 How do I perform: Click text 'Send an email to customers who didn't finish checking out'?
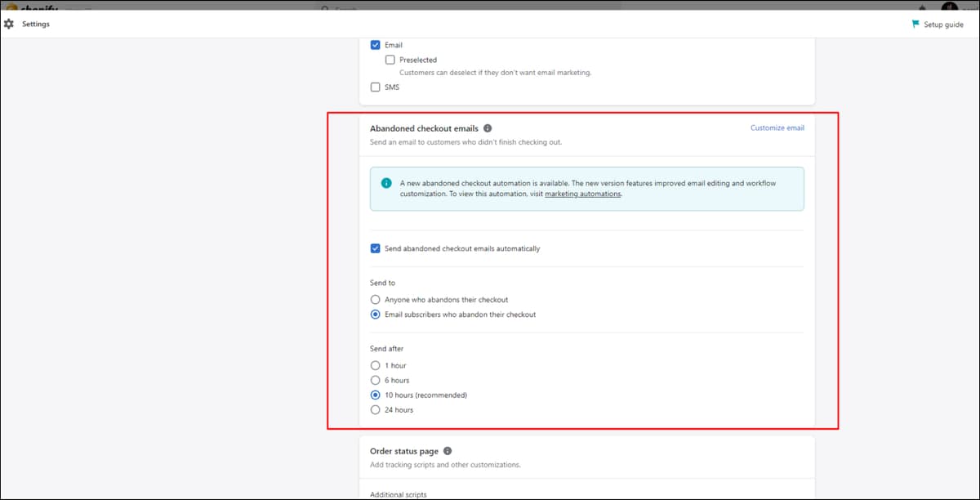(x=465, y=142)
